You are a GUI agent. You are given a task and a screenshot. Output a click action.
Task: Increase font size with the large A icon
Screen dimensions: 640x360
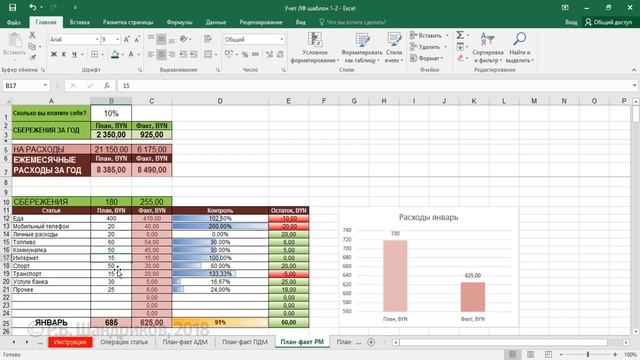127,40
